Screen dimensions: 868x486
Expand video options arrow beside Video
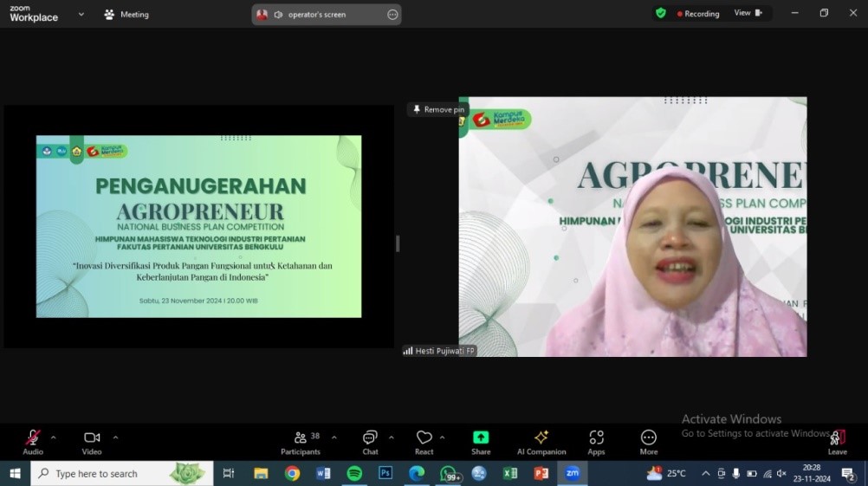point(115,437)
